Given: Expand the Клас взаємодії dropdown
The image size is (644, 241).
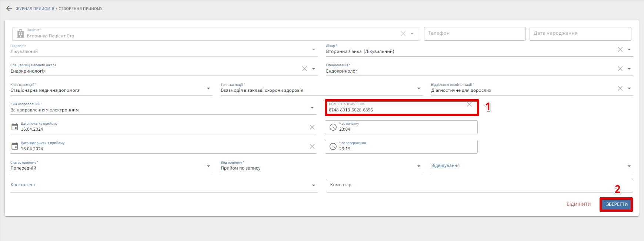Looking at the screenshot, I should click(x=208, y=88).
